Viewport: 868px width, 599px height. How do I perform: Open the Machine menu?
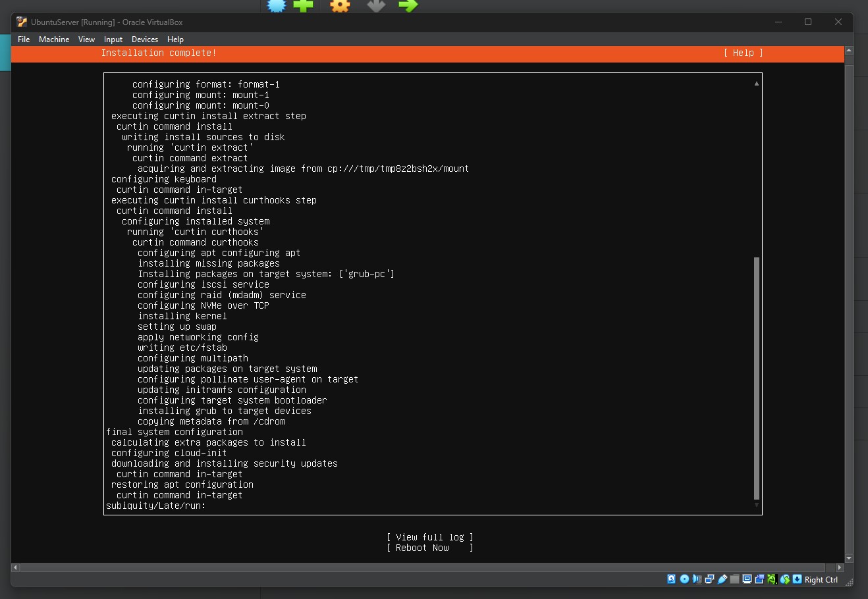54,39
